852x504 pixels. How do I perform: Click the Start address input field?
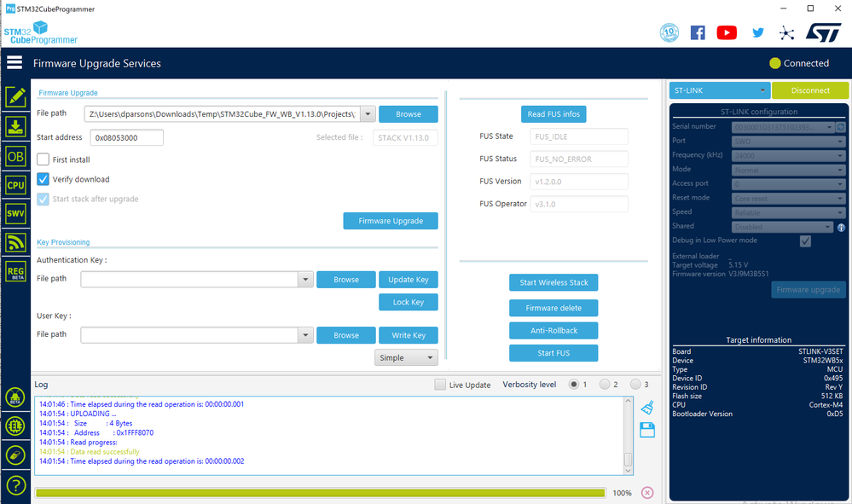point(126,137)
